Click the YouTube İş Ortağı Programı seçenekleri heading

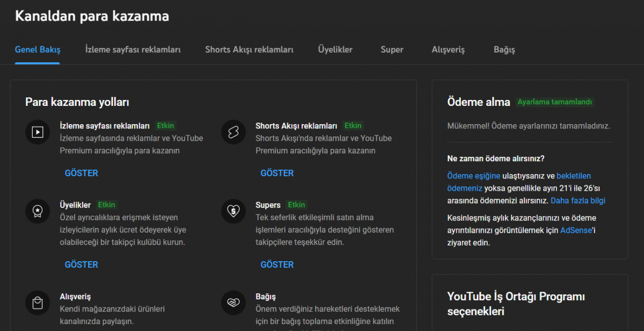click(516, 304)
